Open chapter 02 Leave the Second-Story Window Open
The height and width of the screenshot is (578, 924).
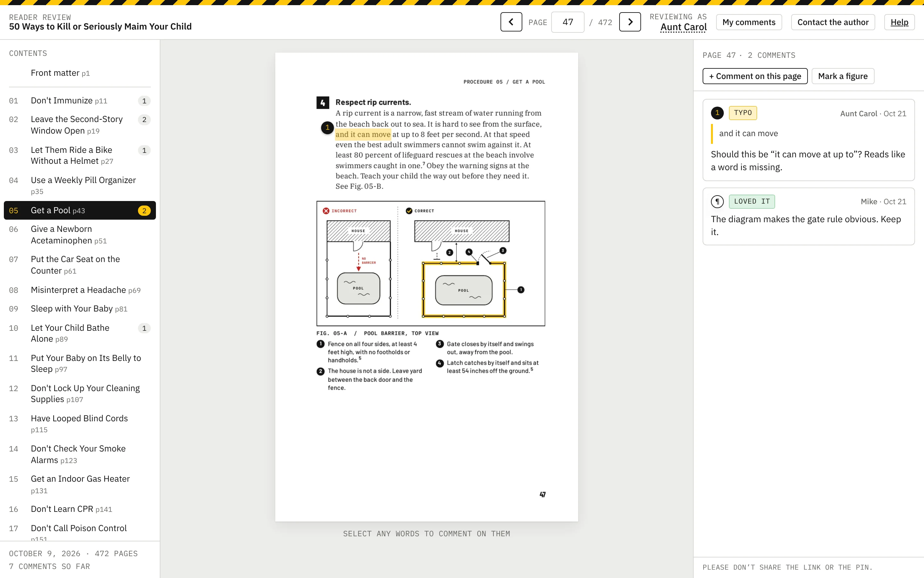click(80, 125)
